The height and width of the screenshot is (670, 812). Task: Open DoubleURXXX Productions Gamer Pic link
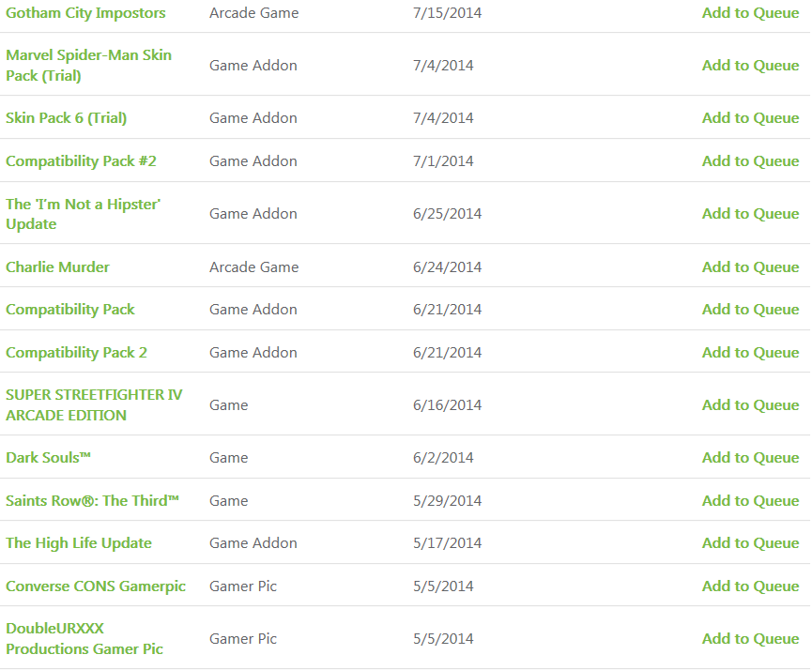(x=84, y=638)
